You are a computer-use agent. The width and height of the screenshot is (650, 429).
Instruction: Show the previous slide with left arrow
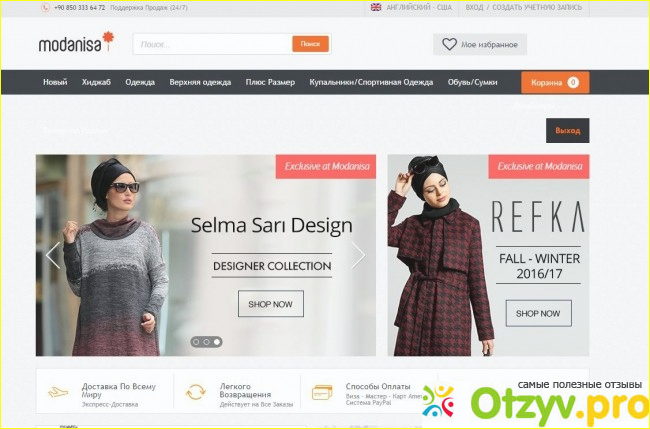point(53,255)
